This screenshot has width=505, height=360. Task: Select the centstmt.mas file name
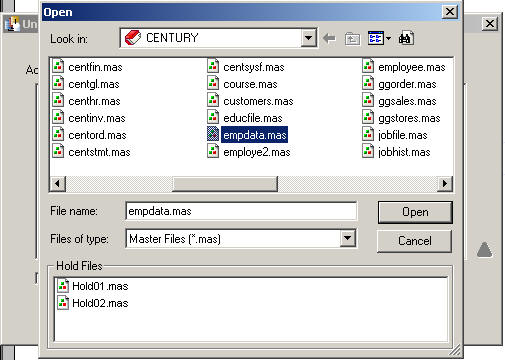tap(99, 152)
